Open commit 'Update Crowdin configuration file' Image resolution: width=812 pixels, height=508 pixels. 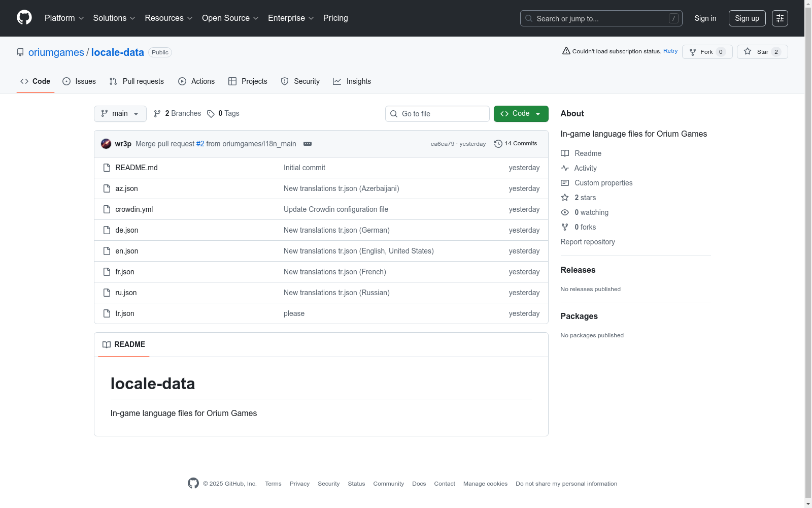[336, 209]
